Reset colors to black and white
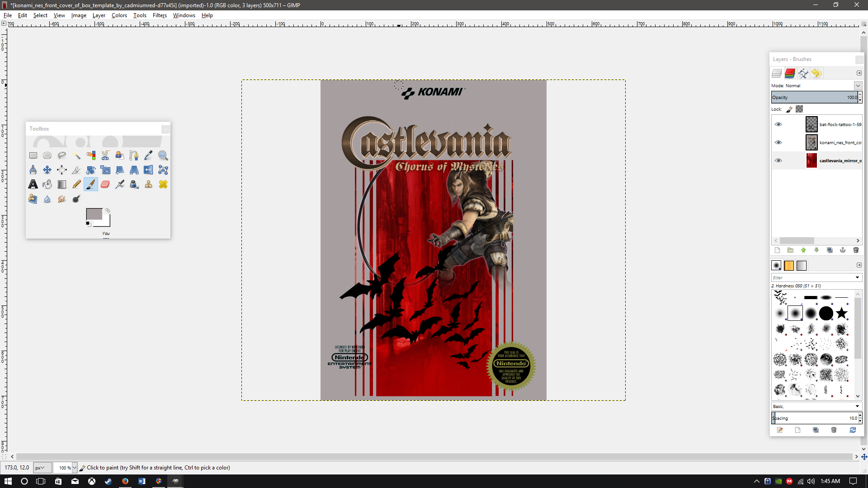 coord(88,224)
